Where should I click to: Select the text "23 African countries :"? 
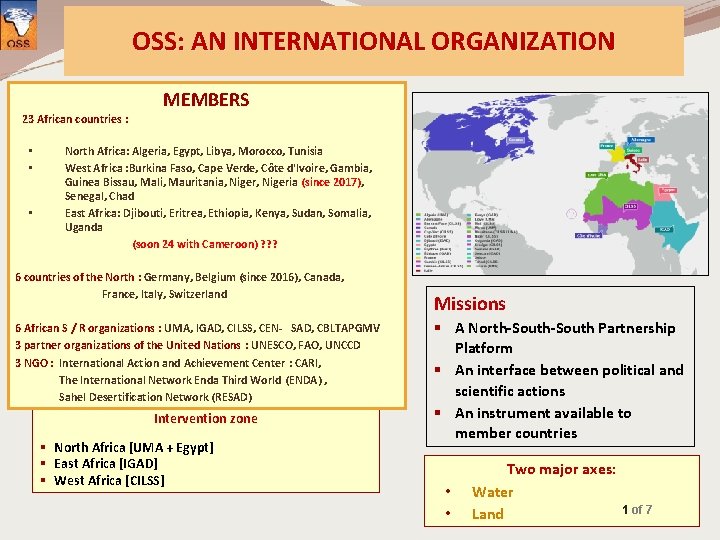[75, 119]
